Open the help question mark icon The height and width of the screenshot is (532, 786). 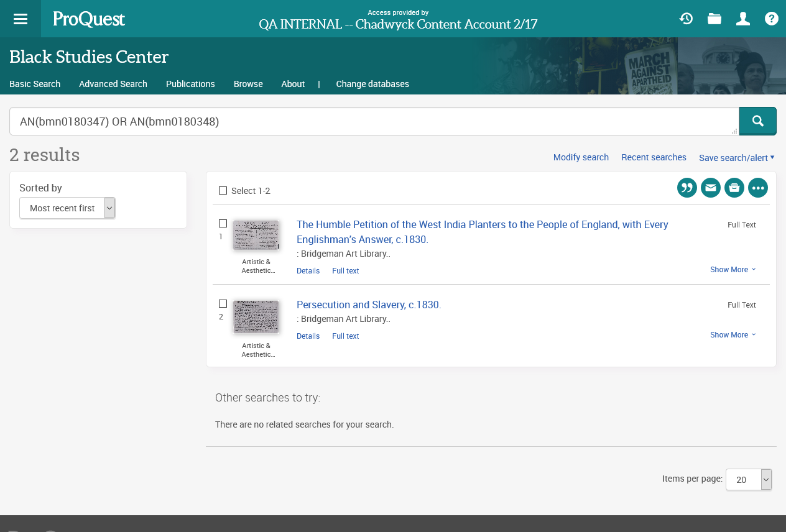772,19
